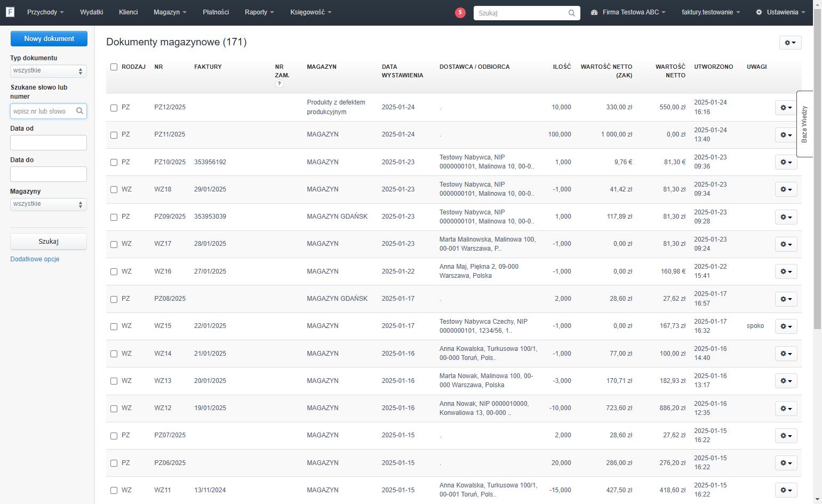The image size is (822, 504).
Task: Mark the checkbox for document PZ06/2025
Action: click(114, 463)
